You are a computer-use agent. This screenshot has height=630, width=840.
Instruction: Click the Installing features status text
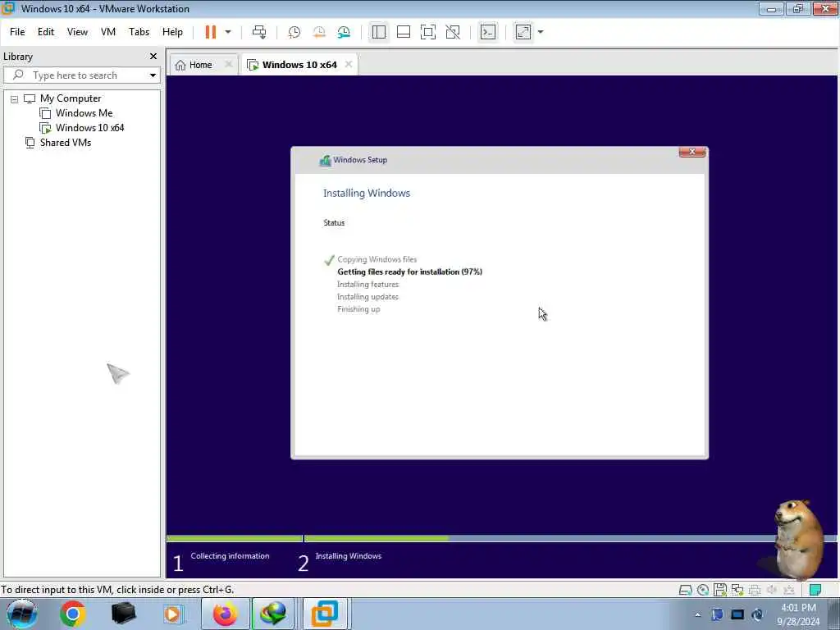point(368,285)
